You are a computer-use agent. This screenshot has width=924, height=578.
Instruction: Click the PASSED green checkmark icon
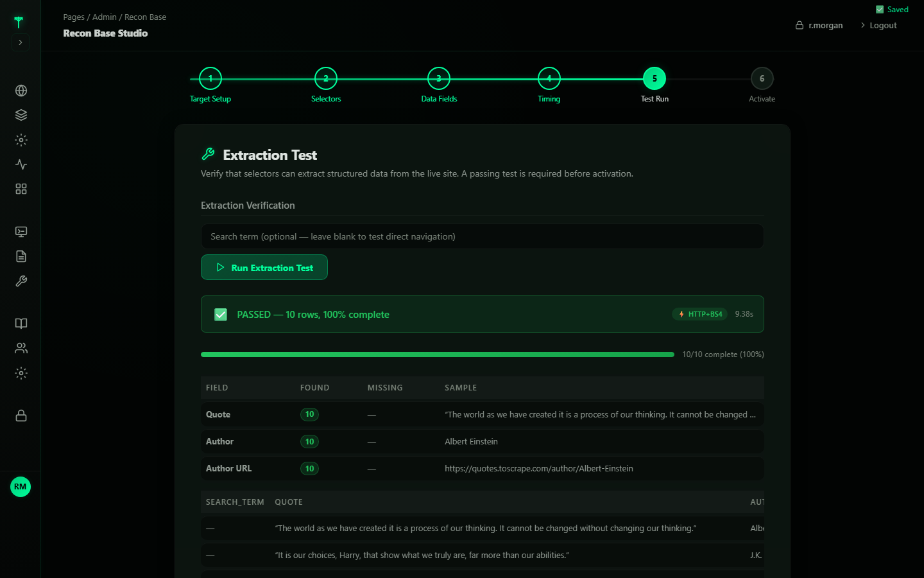point(221,315)
